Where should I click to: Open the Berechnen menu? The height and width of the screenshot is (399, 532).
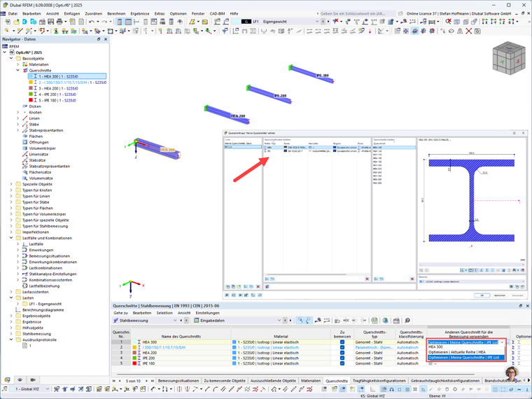(116, 13)
